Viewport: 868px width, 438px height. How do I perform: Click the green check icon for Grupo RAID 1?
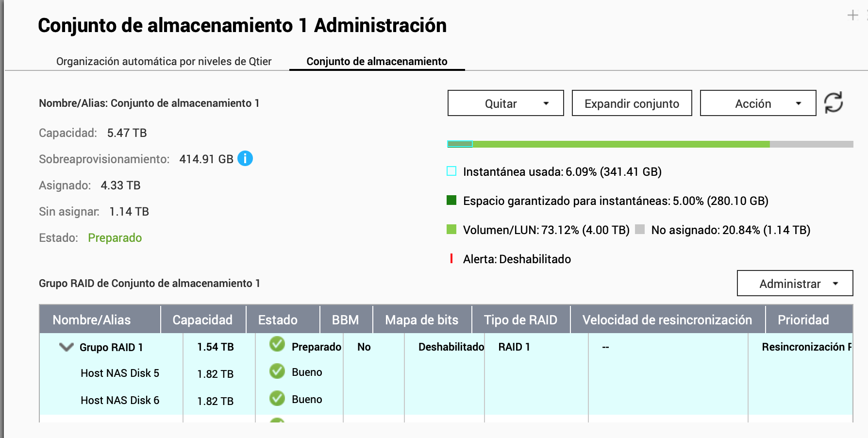click(x=277, y=344)
